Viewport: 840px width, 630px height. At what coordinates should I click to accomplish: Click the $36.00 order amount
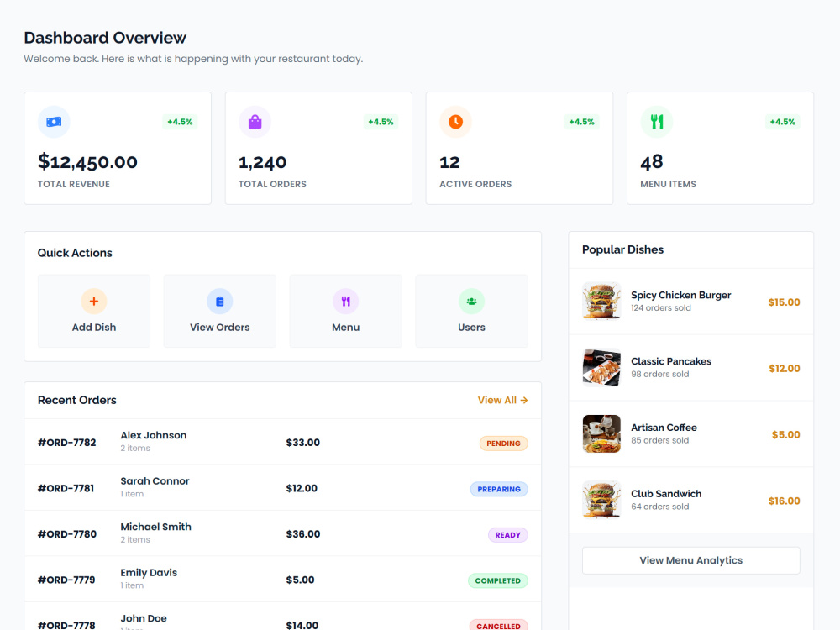[x=303, y=534]
